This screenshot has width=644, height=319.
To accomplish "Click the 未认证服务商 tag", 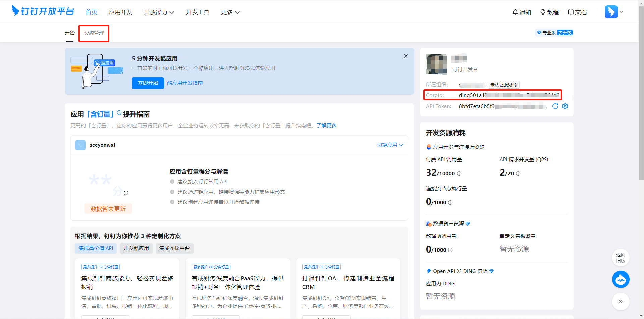I will 503,85.
